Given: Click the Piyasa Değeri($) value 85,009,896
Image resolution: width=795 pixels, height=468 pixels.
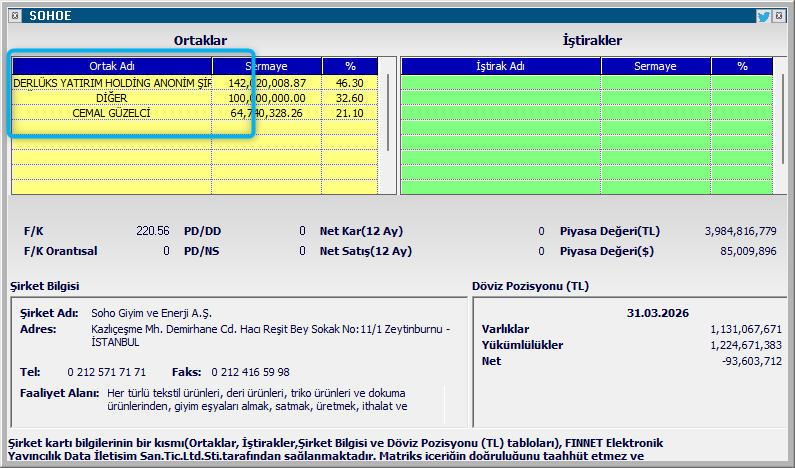Looking at the screenshot, I should (748, 251).
